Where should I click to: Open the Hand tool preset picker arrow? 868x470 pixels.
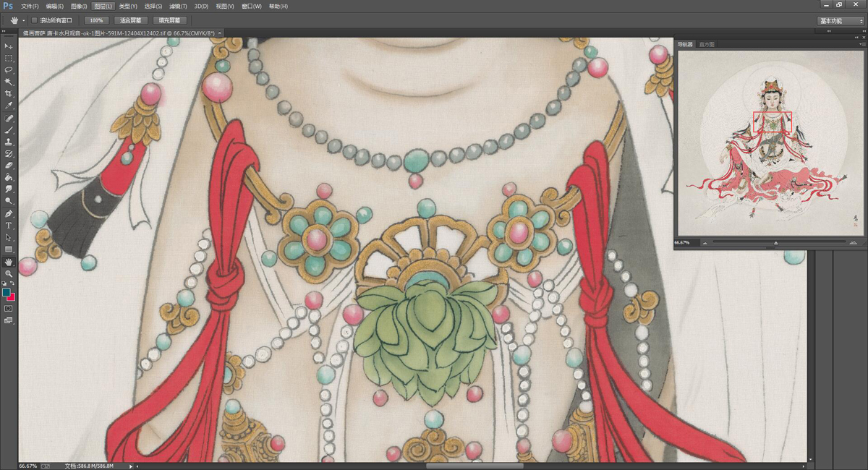[23, 20]
